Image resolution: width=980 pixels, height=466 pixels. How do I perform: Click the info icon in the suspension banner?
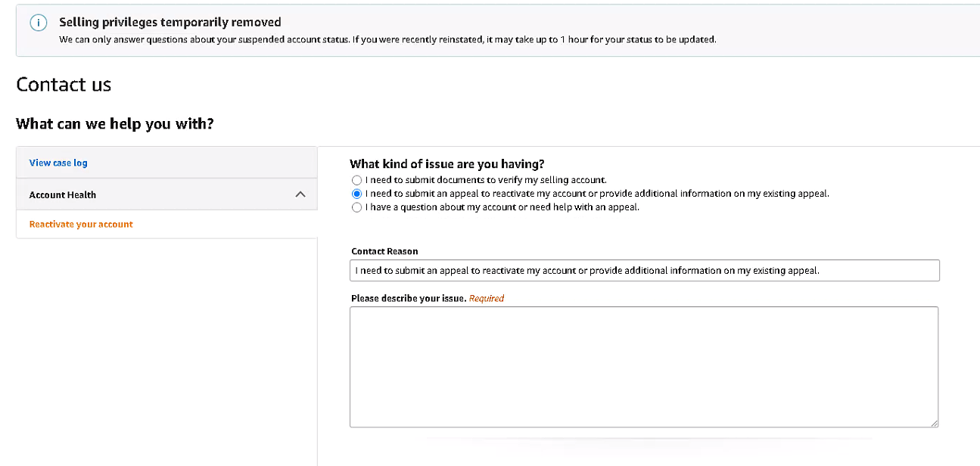pos(39,23)
